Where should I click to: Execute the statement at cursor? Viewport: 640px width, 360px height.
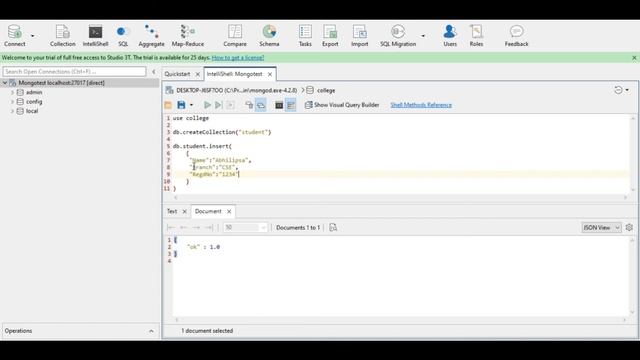(x=218, y=105)
